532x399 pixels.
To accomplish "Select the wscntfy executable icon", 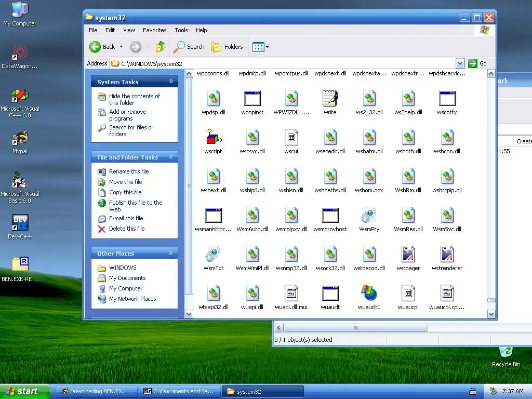I will coord(447,98).
